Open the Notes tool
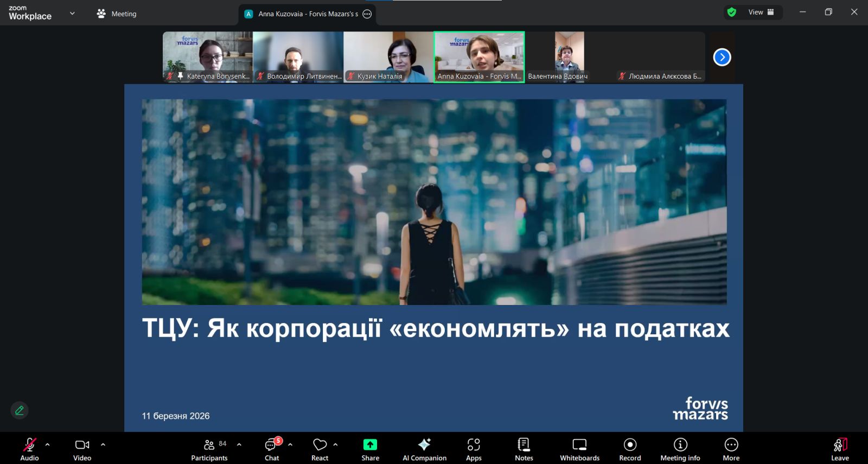Screen dimensions: 868x464 (x=524, y=449)
